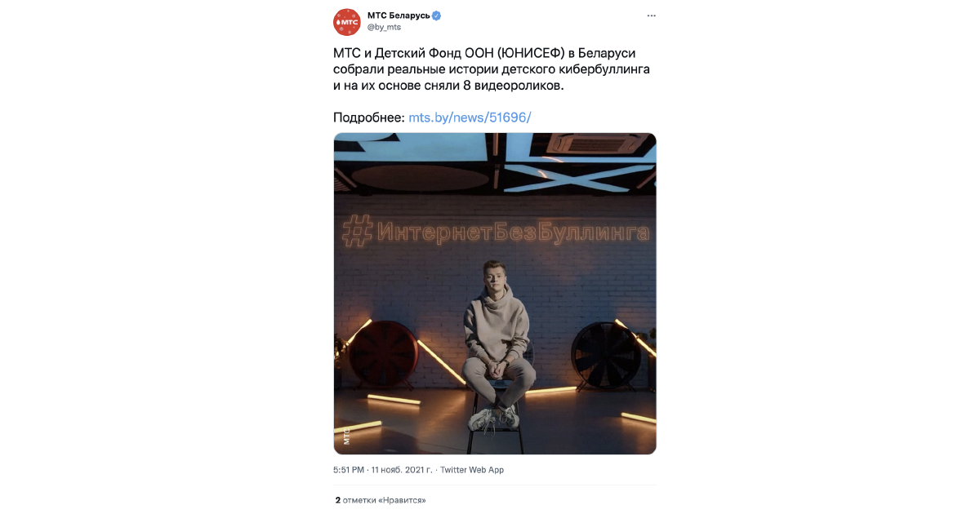Image resolution: width=980 pixels, height=514 pixels.
Task: Open the three-dot more options menu
Action: point(651,16)
